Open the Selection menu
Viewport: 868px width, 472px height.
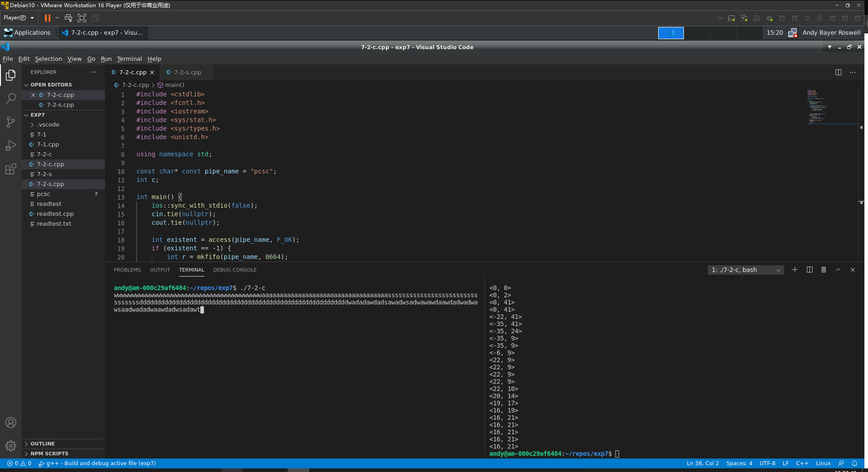click(48, 59)
